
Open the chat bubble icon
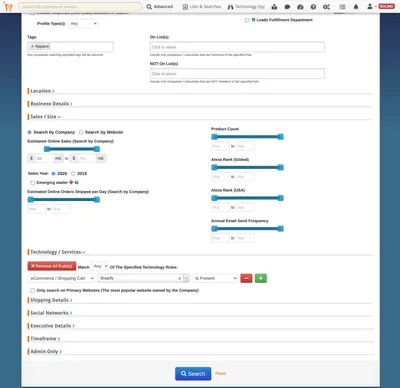[x=287, y=7]
